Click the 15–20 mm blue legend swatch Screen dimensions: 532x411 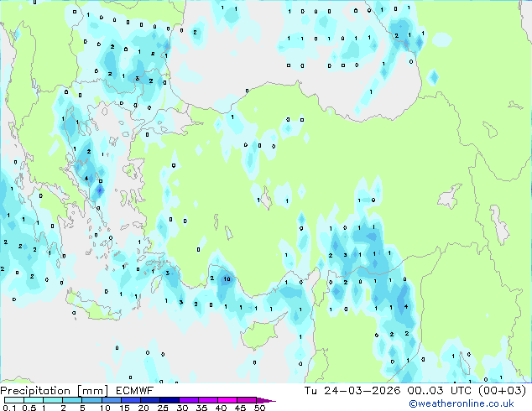point(131,400)
